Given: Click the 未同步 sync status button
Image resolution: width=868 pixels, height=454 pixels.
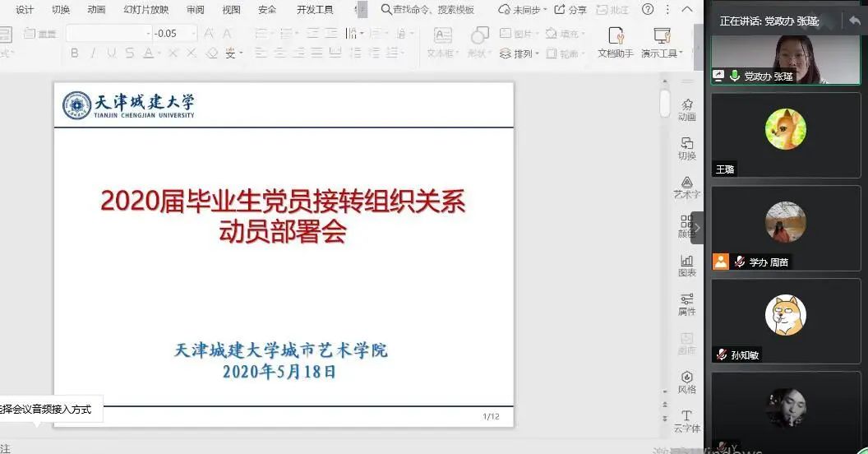Looking at the screenshot, I should click(x=519, y=10).
